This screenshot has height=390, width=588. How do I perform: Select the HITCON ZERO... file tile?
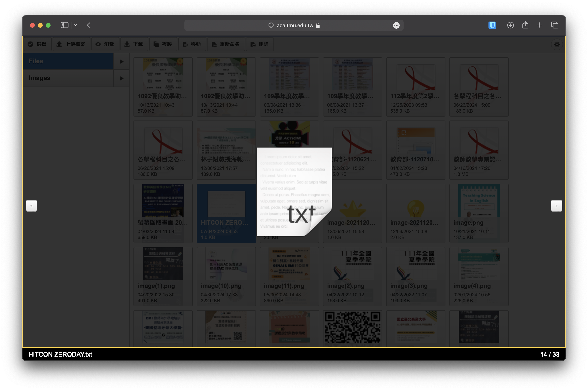[226, 213]
